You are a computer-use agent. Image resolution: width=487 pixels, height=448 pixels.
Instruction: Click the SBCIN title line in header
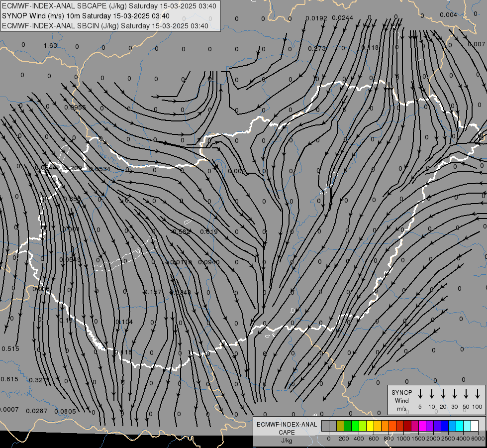tap(105, 26)
